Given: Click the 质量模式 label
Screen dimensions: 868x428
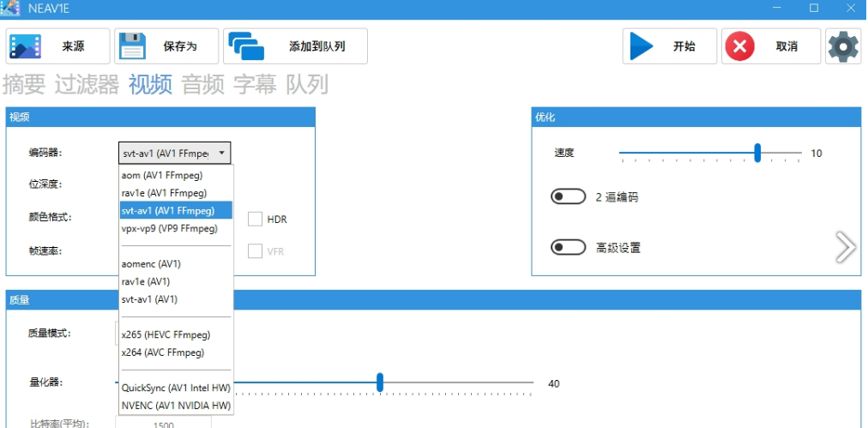Looking at the screenshot, I should [x=50, y=334].
